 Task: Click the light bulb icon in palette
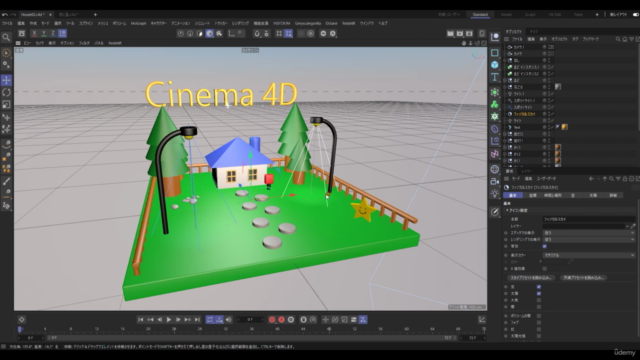pyautogui.click(x=495, y=193)
